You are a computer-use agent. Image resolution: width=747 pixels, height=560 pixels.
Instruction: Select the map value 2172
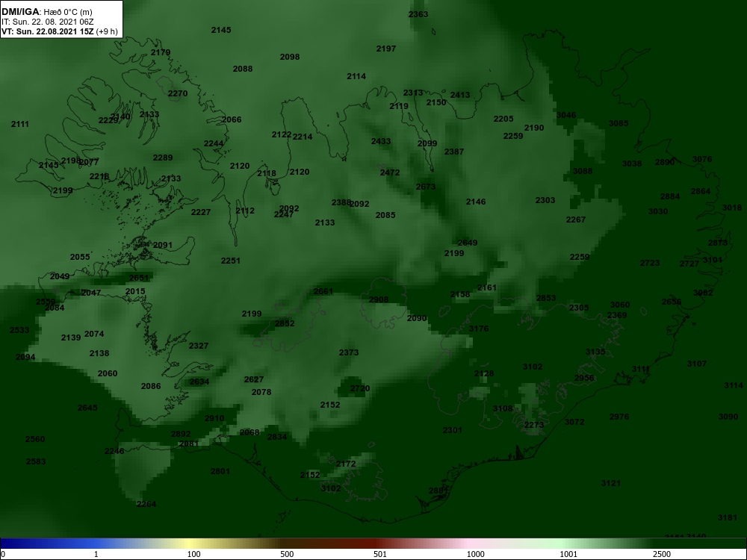tap(346, 464)
